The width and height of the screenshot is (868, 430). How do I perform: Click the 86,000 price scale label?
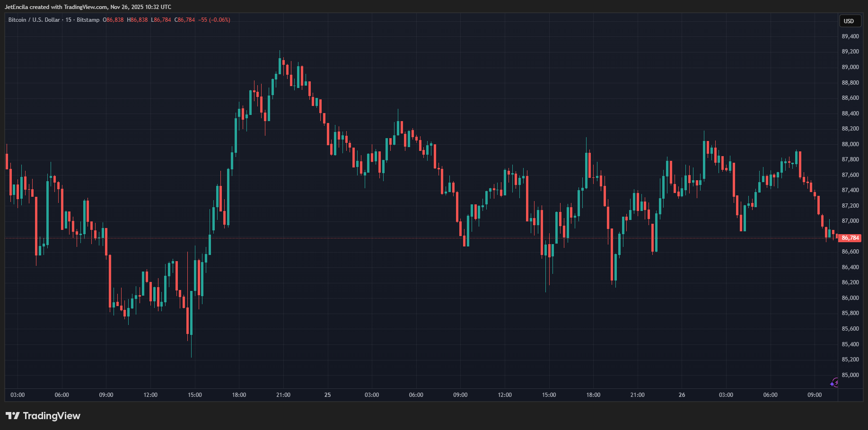coord(850,298)
